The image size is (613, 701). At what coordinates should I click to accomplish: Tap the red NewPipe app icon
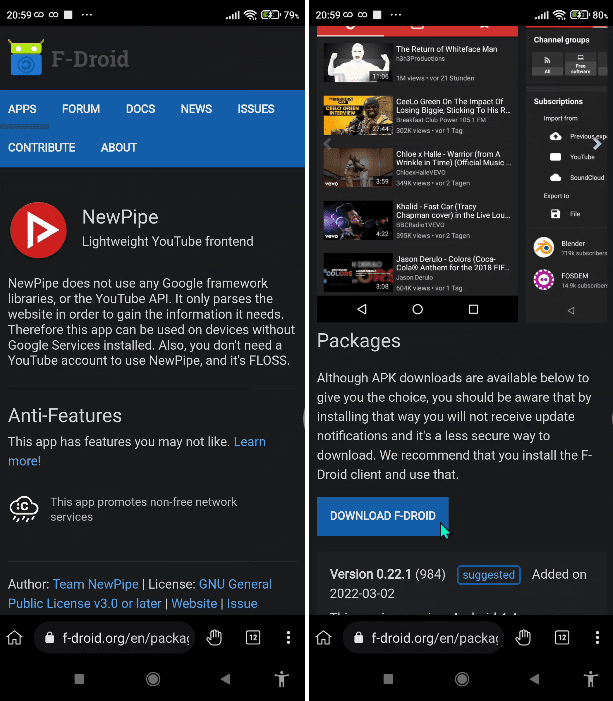38,230
